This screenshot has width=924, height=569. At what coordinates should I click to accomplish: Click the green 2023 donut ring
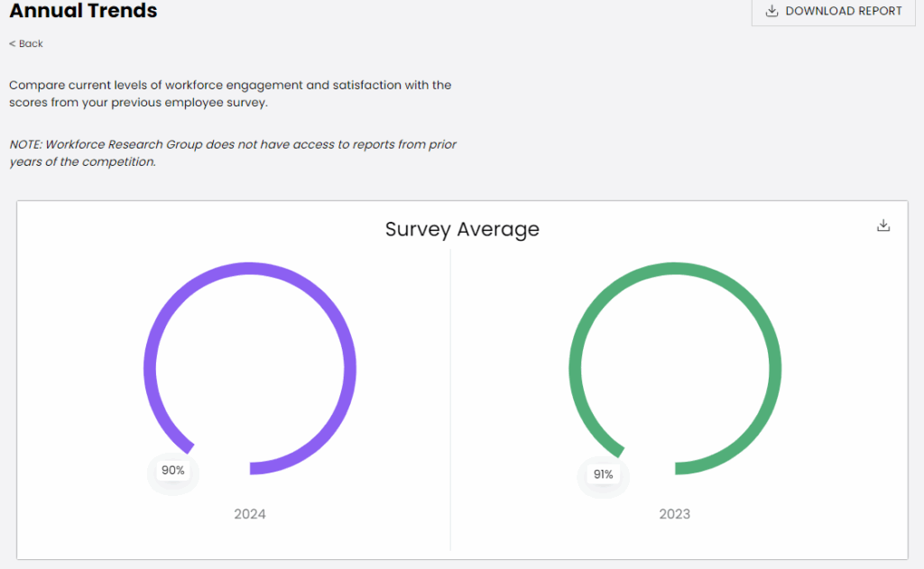pos(774,368)
